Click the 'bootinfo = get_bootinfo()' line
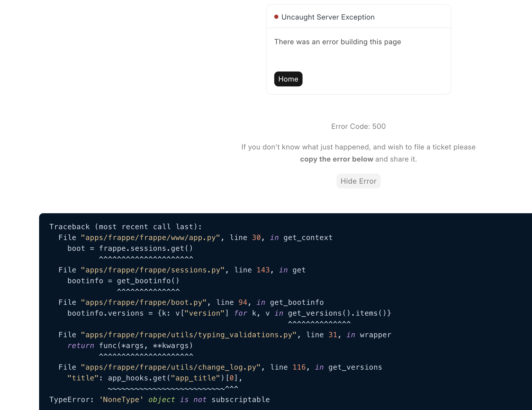 click(x=123, y=281)
